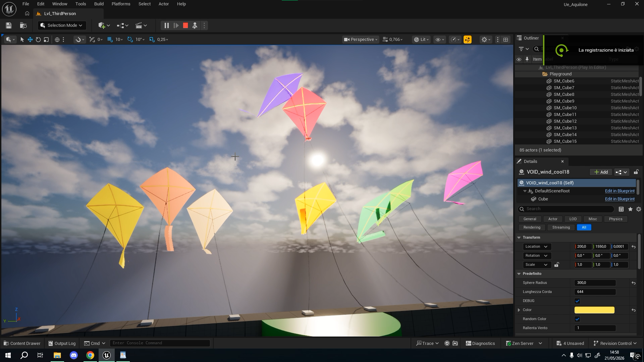This screenshot has width=644, height=362.
Task: Open the yellow Color swatch picker
Action: point(594,310)
